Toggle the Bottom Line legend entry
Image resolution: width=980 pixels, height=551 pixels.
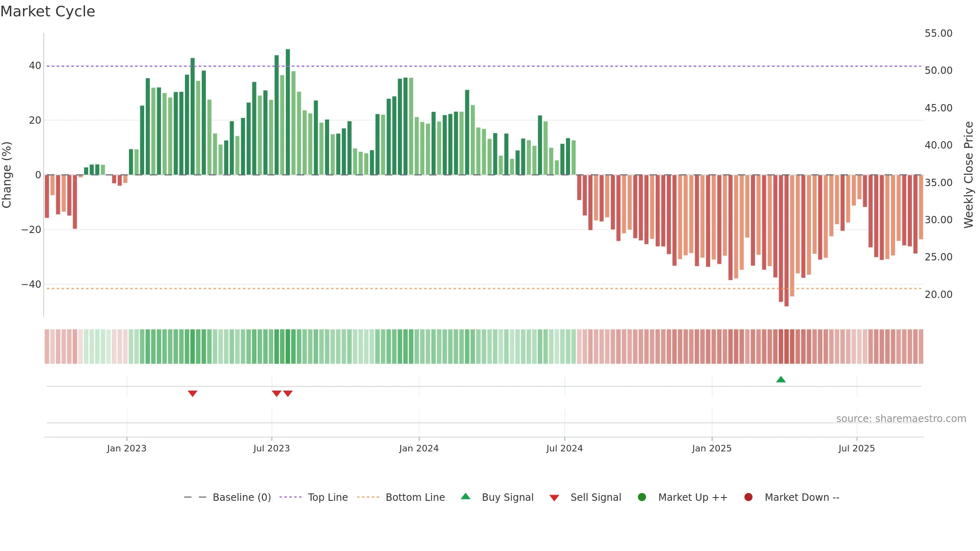point(401,497)
